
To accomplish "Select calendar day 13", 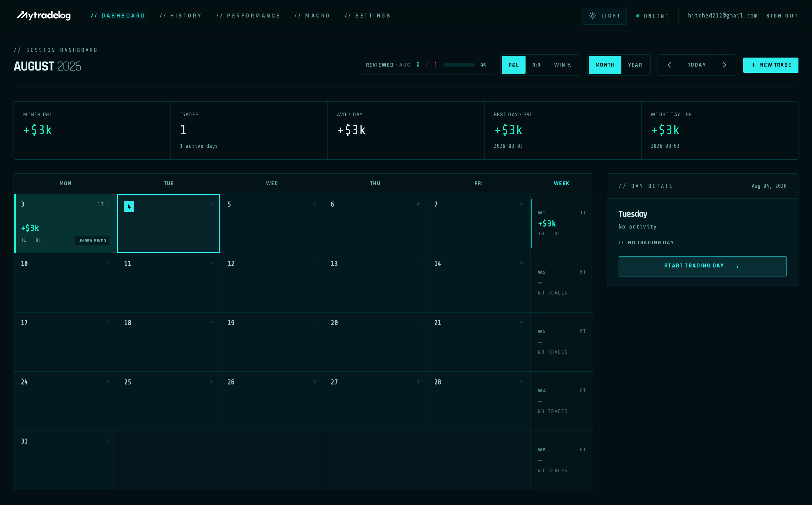I will pos(375,283).
